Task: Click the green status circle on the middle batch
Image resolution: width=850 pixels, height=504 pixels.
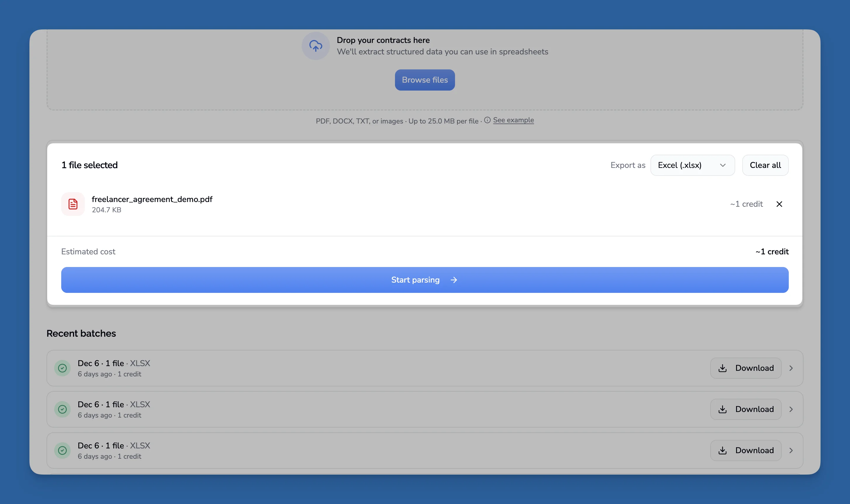Action: [x=62, y=409]
